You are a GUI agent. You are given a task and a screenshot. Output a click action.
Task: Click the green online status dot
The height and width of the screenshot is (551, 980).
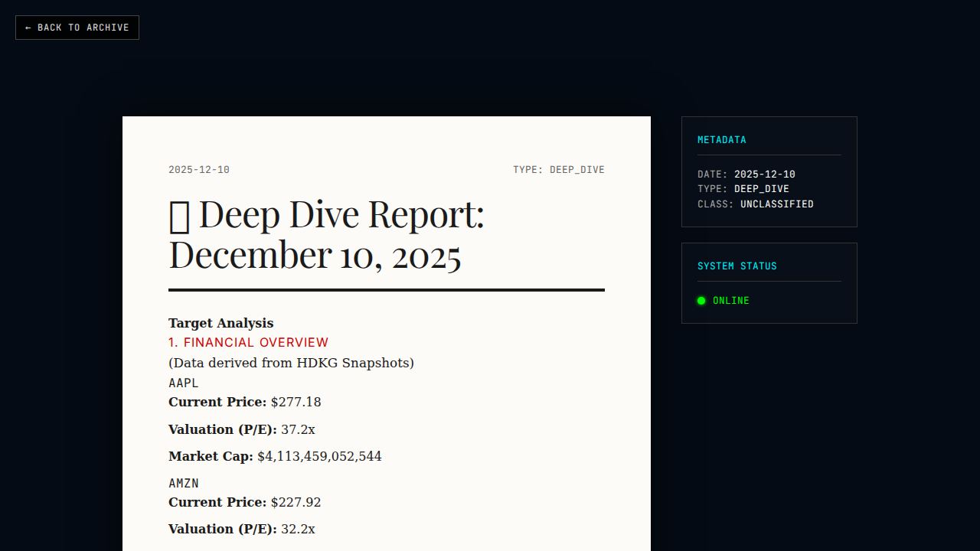coord(701,301)
